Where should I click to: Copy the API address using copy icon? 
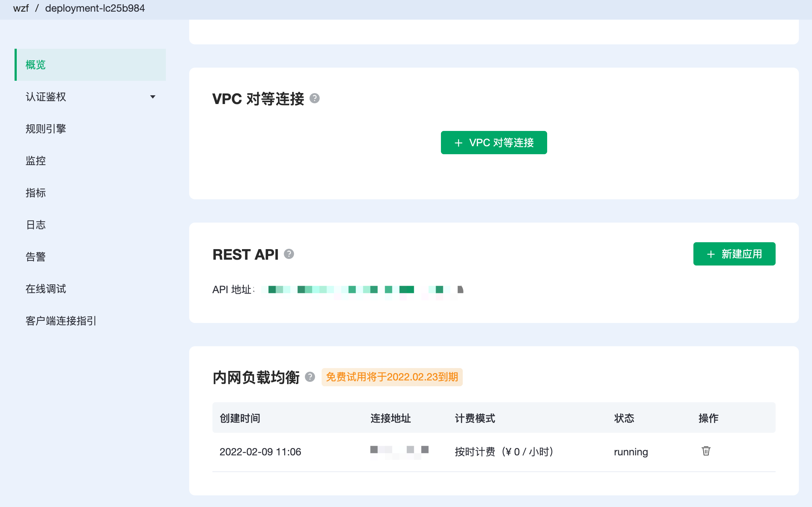click(460, 290)
